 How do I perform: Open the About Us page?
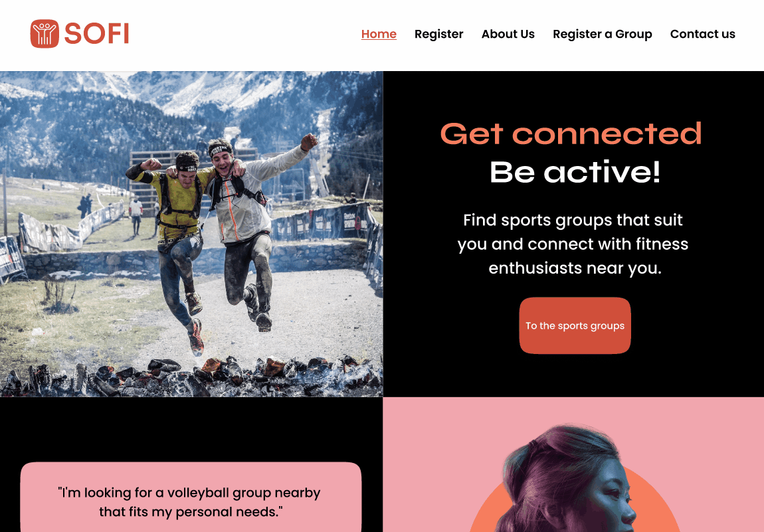click(x=508, y=34)
